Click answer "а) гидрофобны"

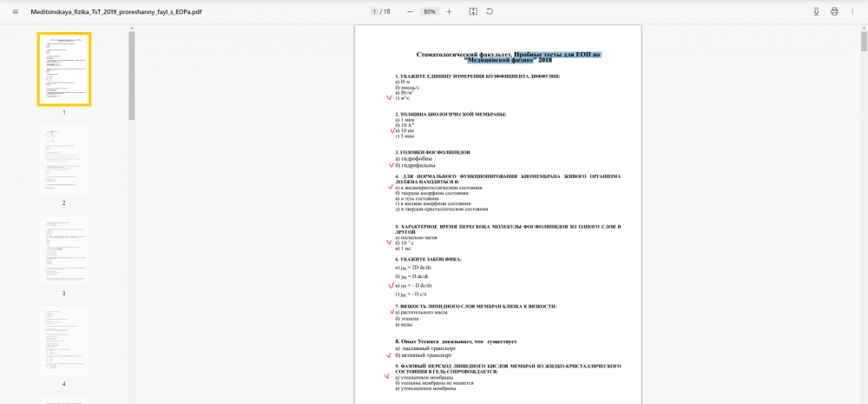point(413,158)
